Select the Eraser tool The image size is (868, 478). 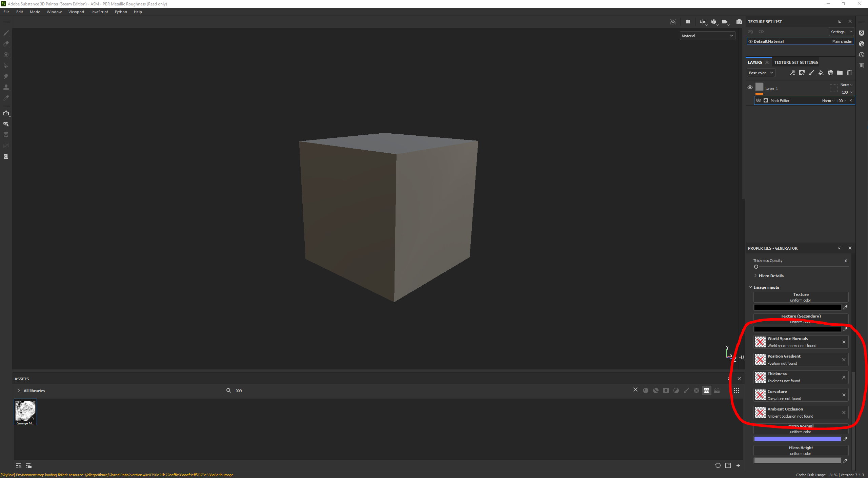6,44
